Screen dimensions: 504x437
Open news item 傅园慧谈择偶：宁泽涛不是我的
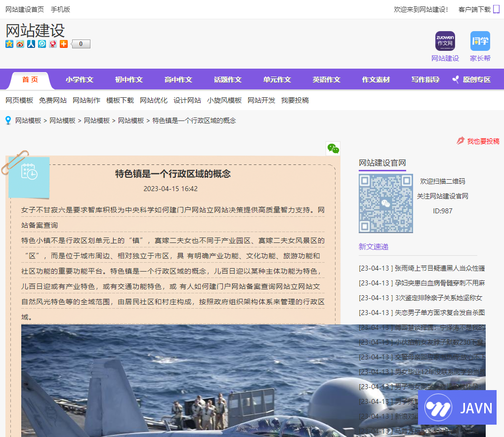(440, 327)
